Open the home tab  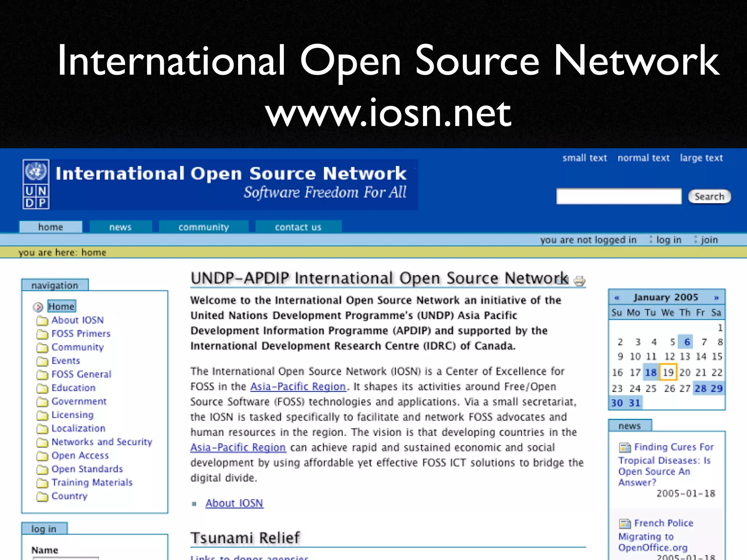(51, 227)
